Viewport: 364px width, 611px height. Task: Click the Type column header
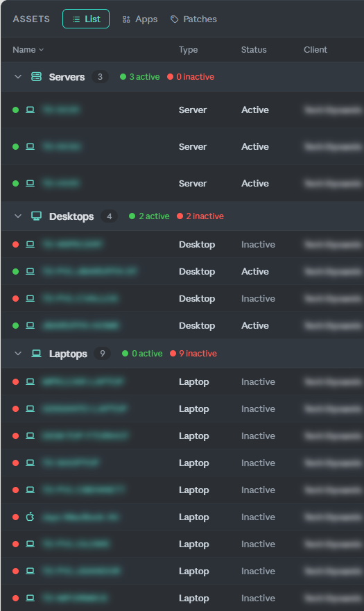[188, 50]
